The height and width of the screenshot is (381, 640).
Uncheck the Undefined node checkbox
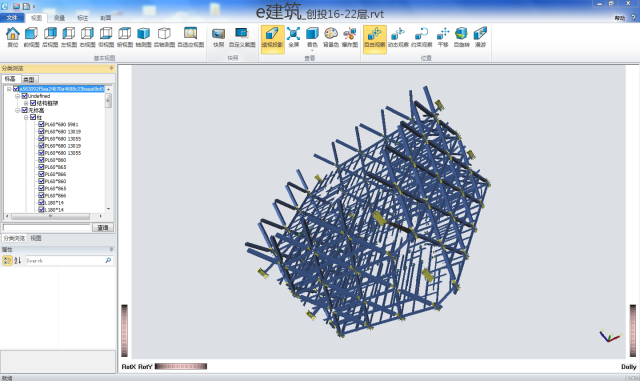coord(24,96)
